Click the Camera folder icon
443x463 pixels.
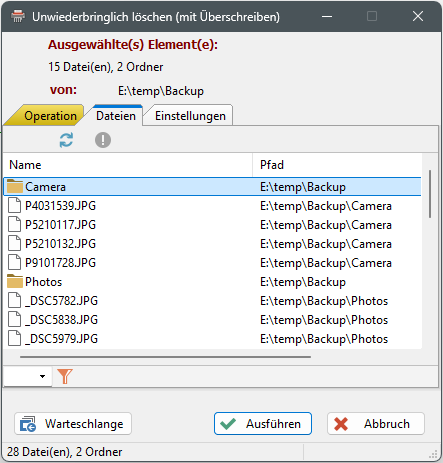point(15,187)
